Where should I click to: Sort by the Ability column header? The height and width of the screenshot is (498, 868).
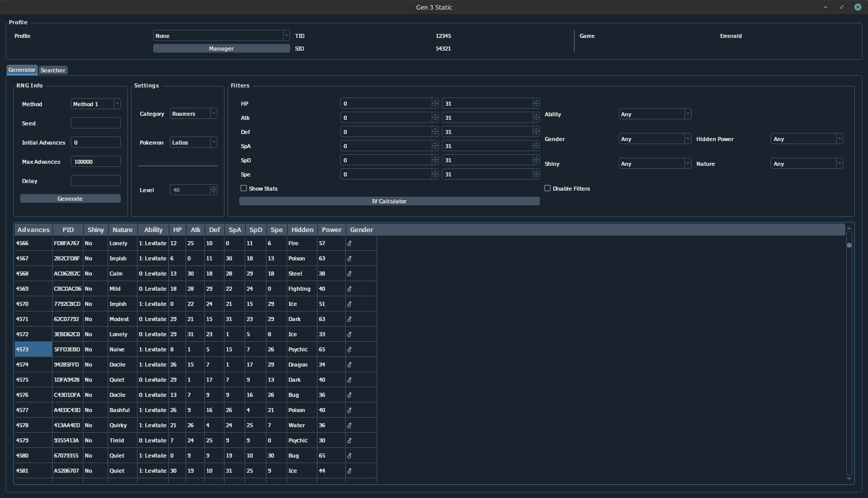153,230
